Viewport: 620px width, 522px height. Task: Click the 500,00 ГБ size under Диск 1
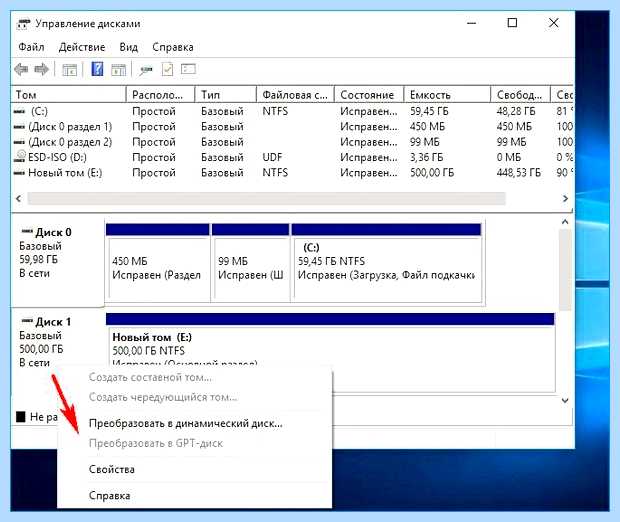[41, 349]
